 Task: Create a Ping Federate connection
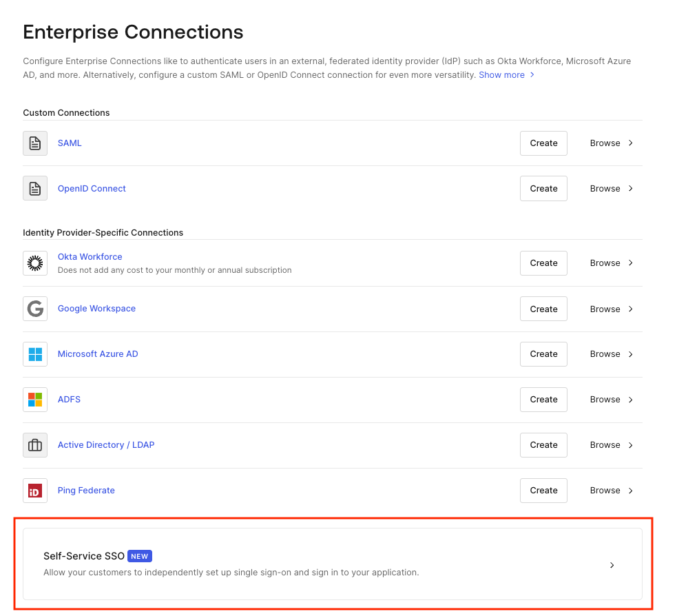(543, 491)
